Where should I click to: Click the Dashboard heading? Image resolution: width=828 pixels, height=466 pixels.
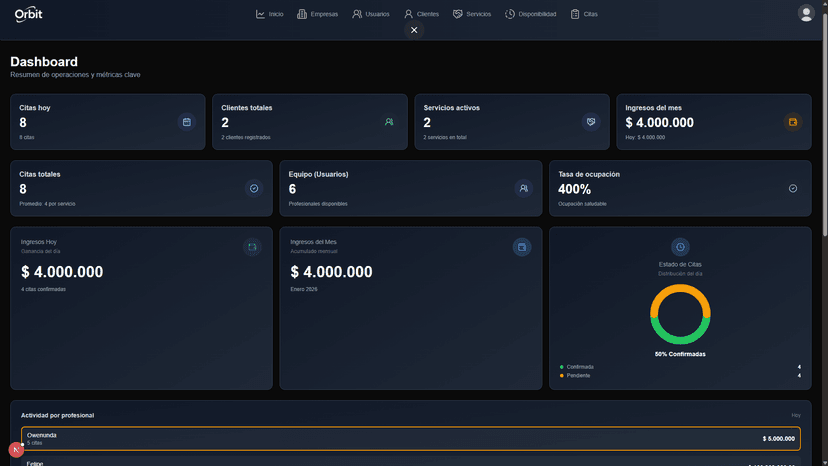click(x=44, y=62)
